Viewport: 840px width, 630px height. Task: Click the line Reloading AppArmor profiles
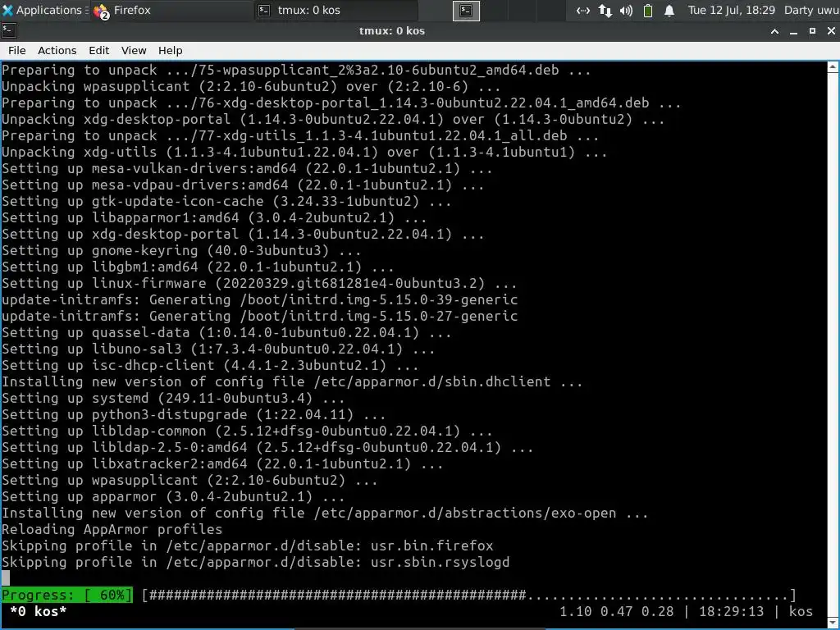(112, 529)
